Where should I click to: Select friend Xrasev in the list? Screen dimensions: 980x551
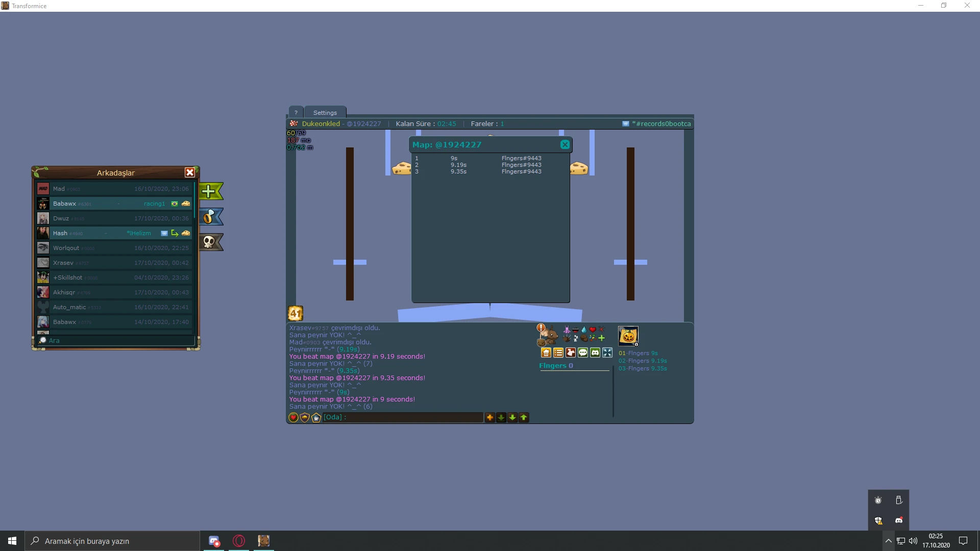coord(114,263)
